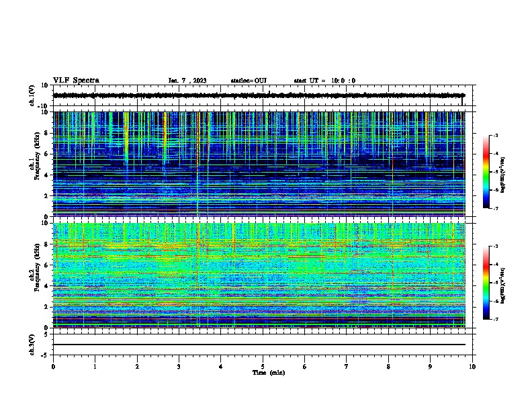Click time axis tick label "0"
532x411 pixels.
coord(53,367)
